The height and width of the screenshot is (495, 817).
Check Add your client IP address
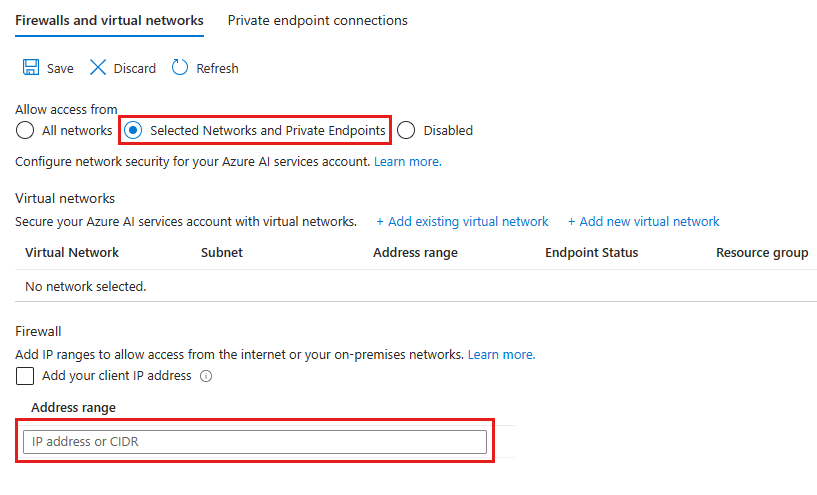pyautogui.click(x=25, y=376)
